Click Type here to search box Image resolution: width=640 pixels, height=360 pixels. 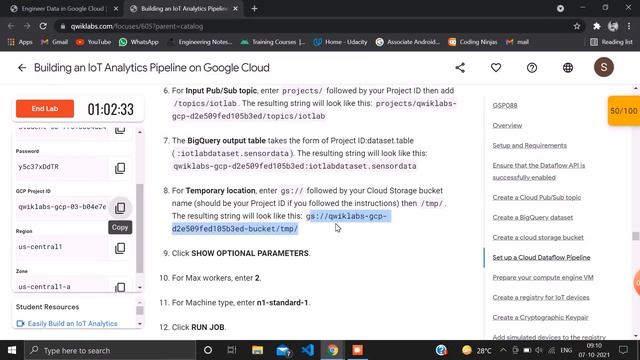pos(110,350)
